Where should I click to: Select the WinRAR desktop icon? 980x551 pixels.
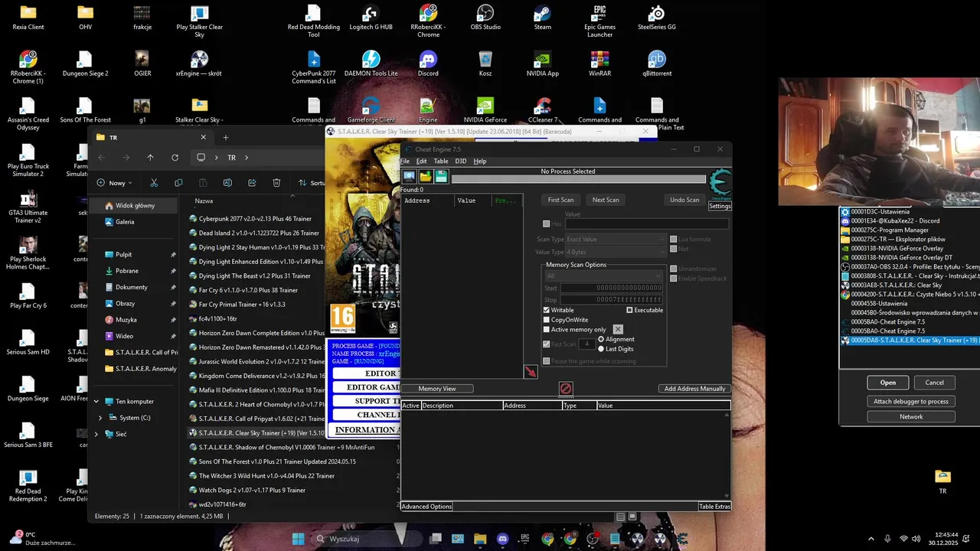click(x=599, y=64)
